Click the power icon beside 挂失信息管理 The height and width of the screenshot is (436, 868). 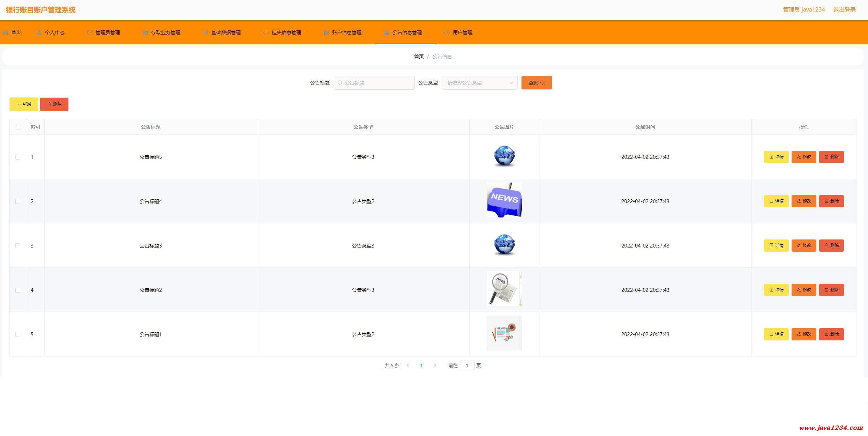266,32
